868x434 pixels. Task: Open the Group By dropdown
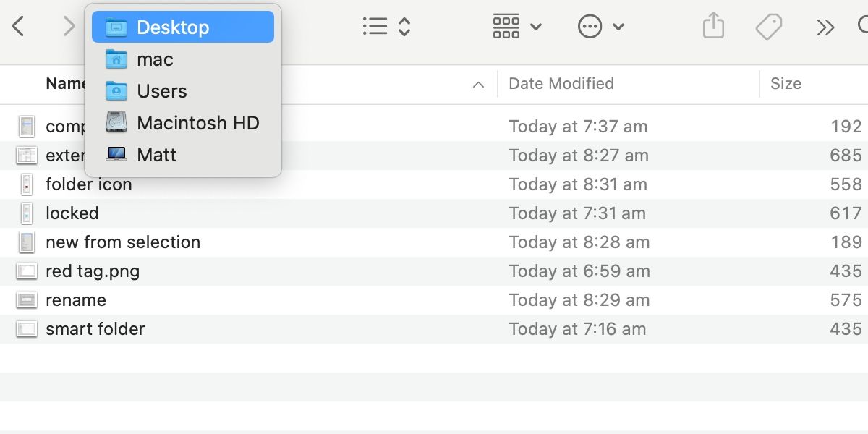coord(516,27)
